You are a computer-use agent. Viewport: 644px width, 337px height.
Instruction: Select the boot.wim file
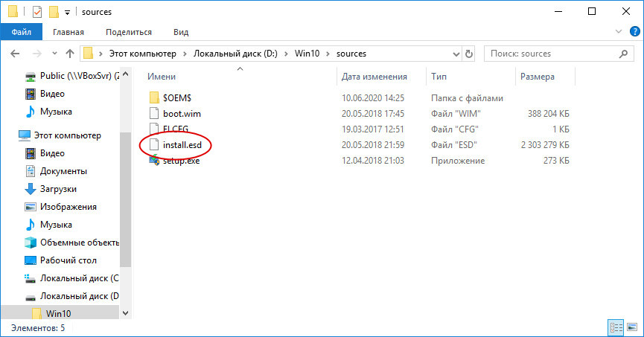(182, 114)
